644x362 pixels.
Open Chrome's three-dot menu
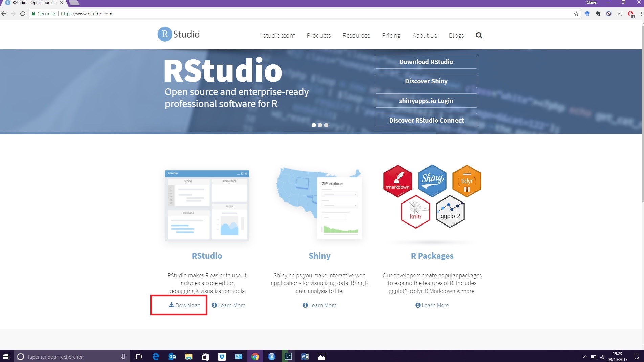pos(641,14)
